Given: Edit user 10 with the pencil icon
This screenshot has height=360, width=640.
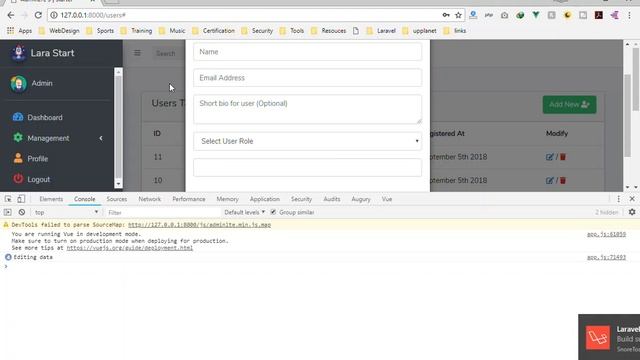Looking at the screenshot, I should (x=549, y=180).
